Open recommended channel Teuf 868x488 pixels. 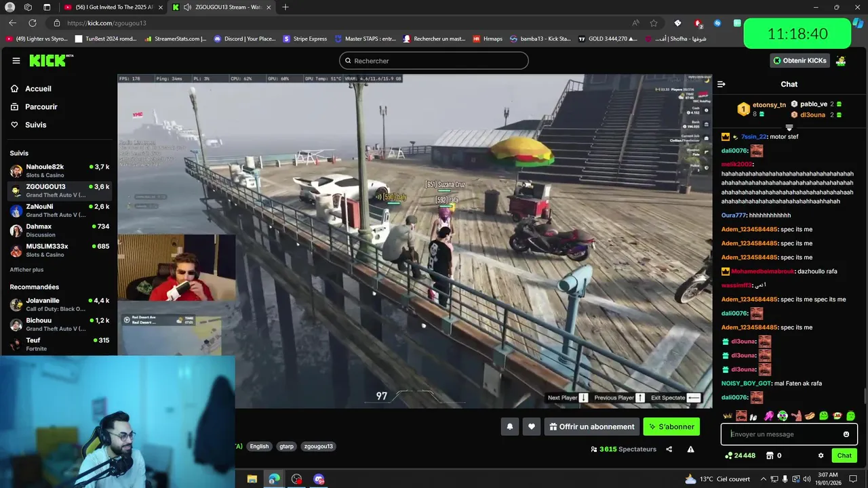point(60,344)
